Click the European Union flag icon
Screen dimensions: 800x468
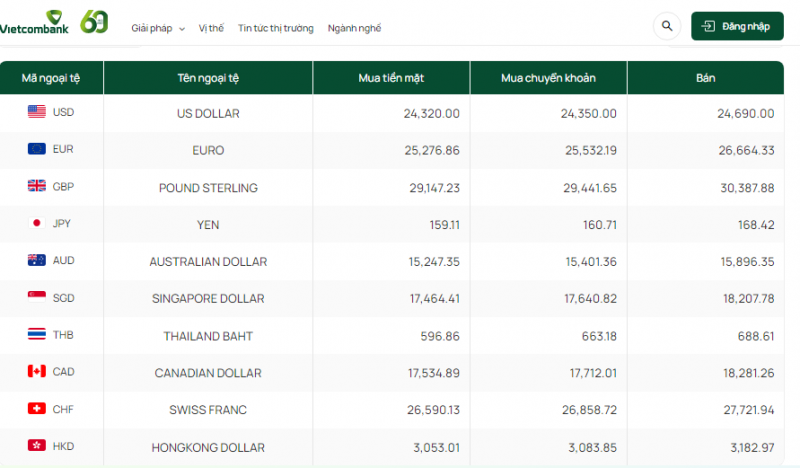click(x=37, y=149)
